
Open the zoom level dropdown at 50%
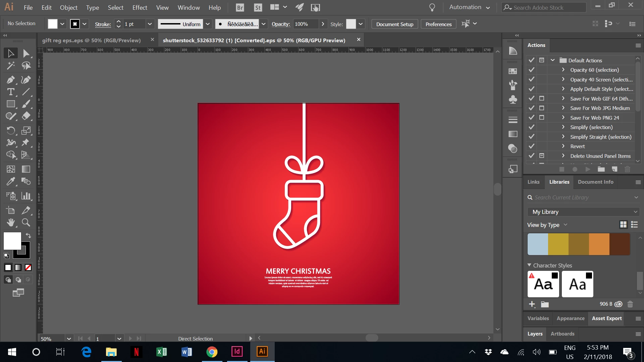point(69,339)
